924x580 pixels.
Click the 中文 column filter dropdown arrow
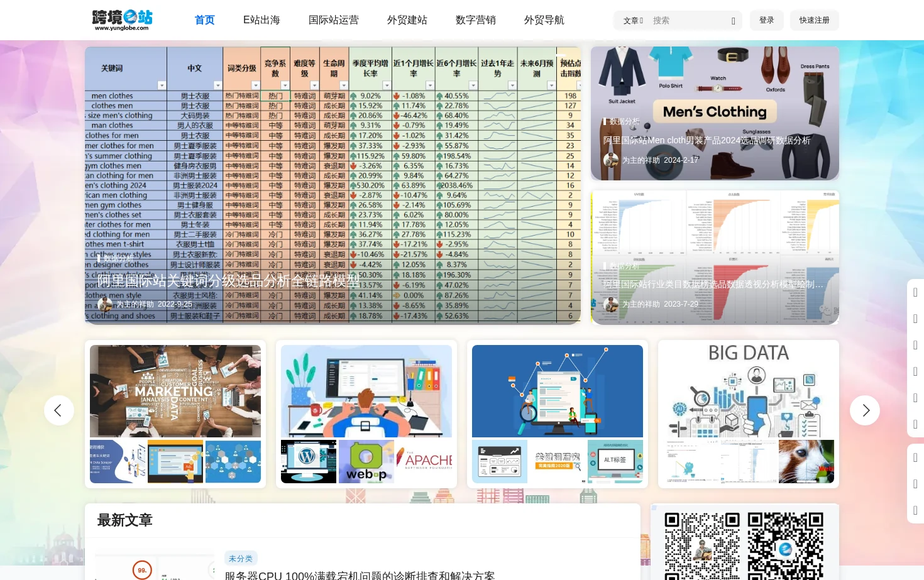tap(217, 85)
